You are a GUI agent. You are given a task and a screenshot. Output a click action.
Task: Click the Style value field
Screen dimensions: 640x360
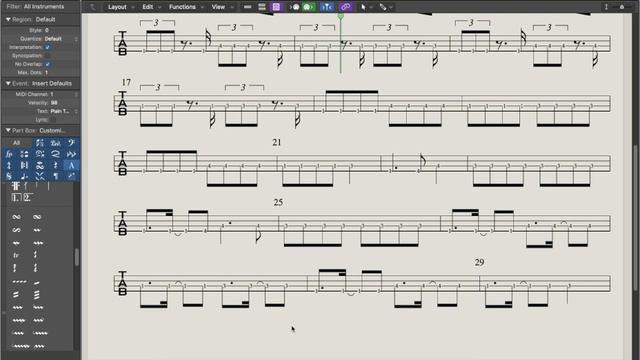coord(47,31)
